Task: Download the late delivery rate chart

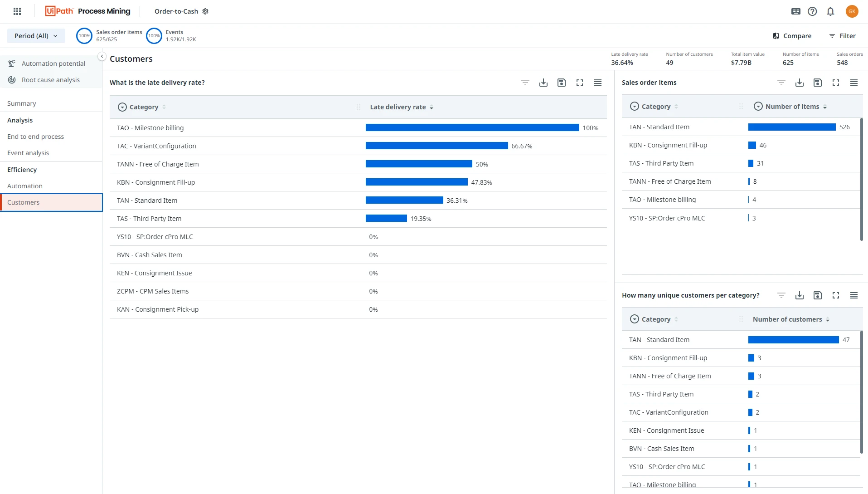Action: point(543,83)
